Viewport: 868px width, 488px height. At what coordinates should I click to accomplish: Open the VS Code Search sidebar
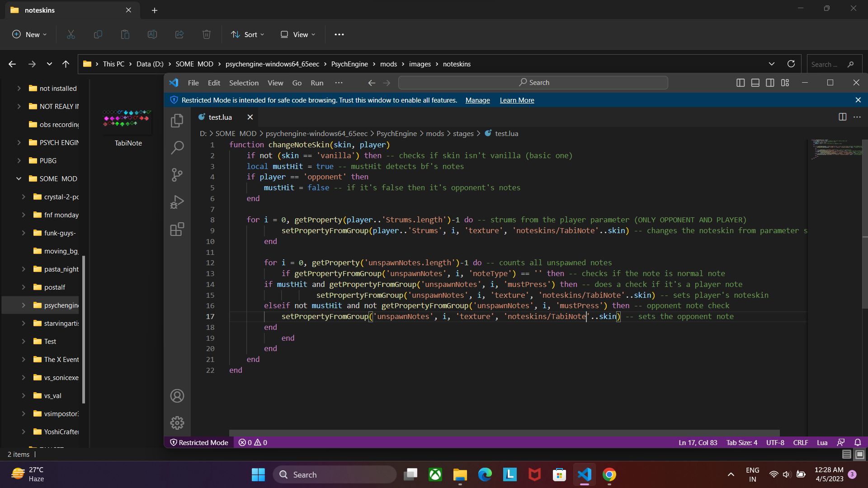177,147
